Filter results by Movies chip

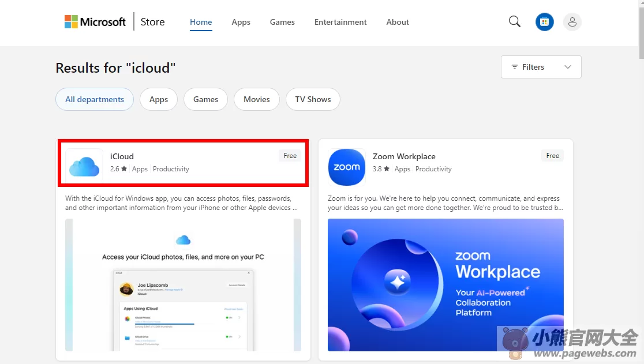pyautogui.click(x=257, y=99)
